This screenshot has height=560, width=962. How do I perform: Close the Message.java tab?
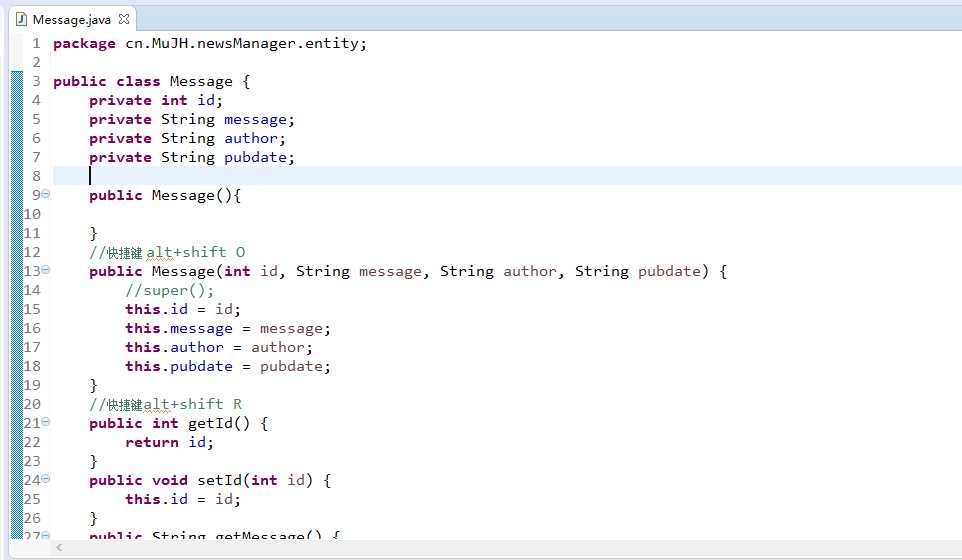coord(124,19)
